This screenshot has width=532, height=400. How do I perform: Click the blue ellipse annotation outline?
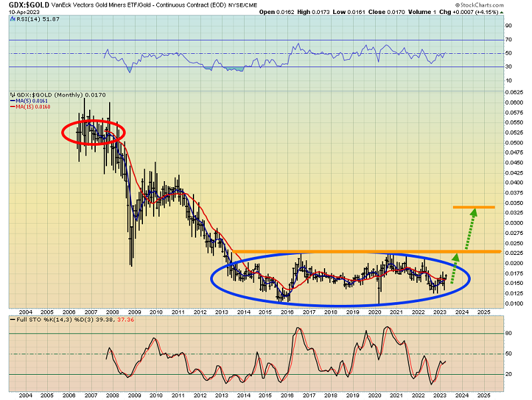point(340,305)
